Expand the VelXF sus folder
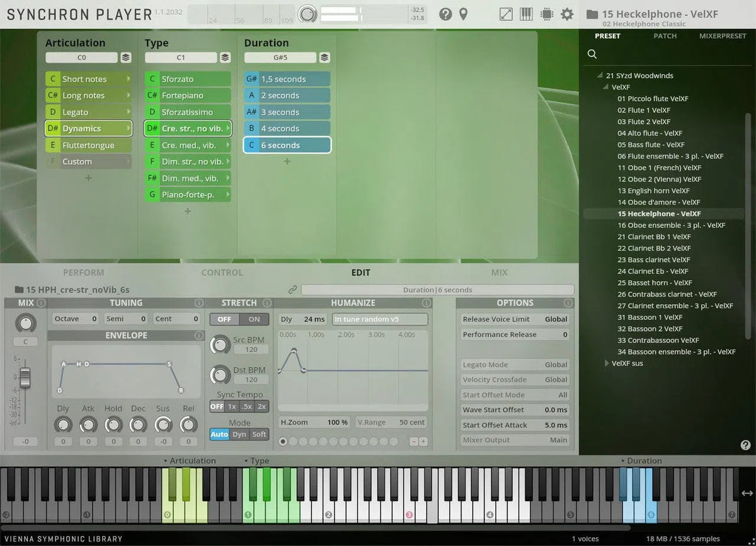This screenshot has height=546, width=756. pos(607,363)
